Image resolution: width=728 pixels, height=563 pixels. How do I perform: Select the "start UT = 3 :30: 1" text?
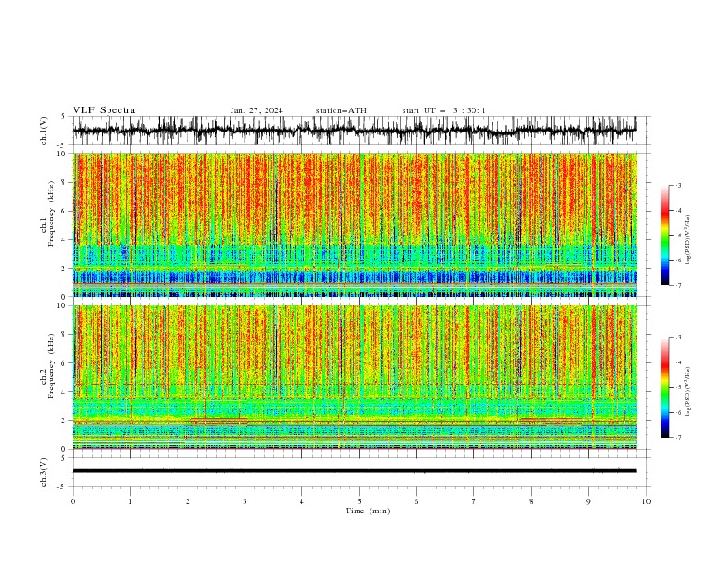pos(444,110)
